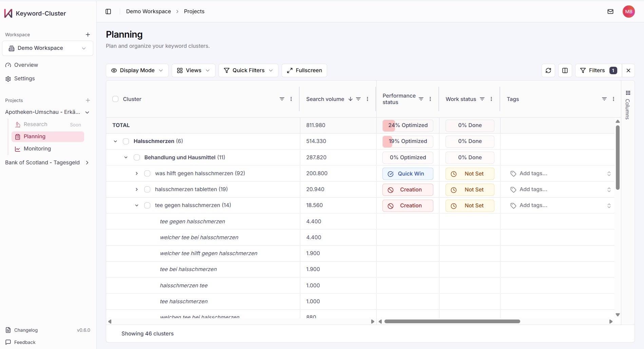The height and width of the screenshot is (349, 644).
Task: Toggle the sidebar panel icon
Action: [x=108, y=12]
